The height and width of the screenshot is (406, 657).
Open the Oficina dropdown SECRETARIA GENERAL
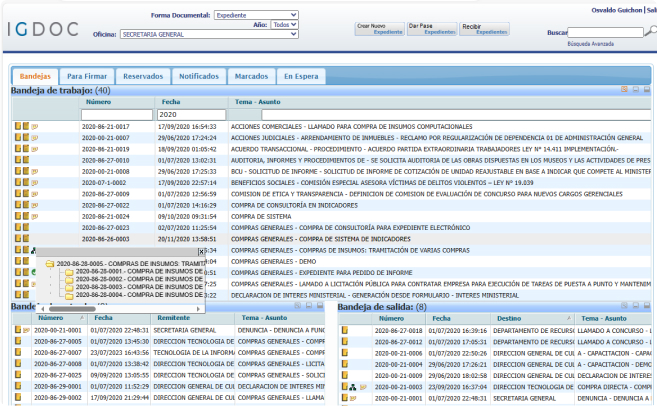(209, 34)
